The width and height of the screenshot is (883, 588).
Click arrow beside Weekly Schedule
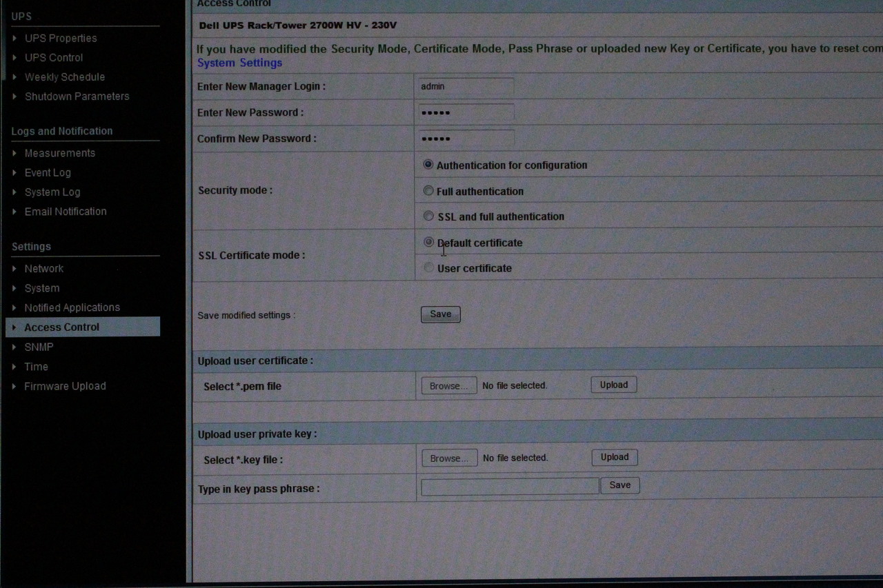click(x=14, y=77)
